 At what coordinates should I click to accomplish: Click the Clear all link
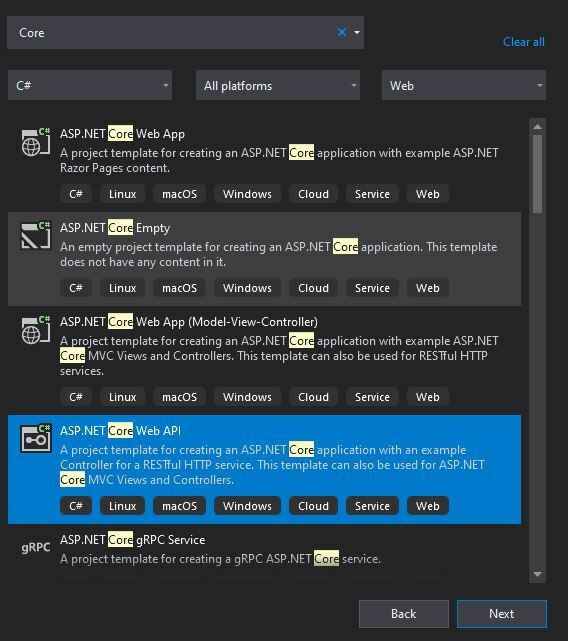click(x=523, y=42)
